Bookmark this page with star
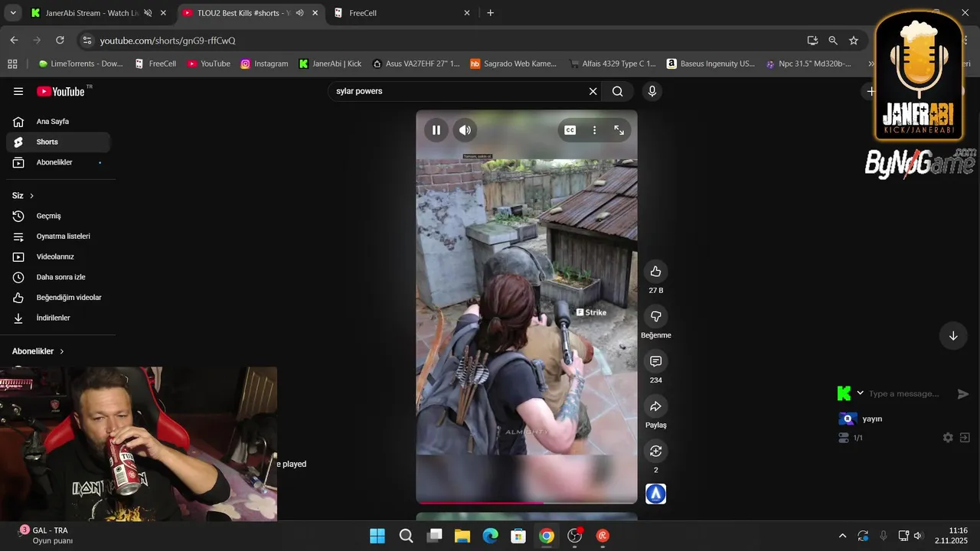The image size is (980, 551). (x=854, y=41)
